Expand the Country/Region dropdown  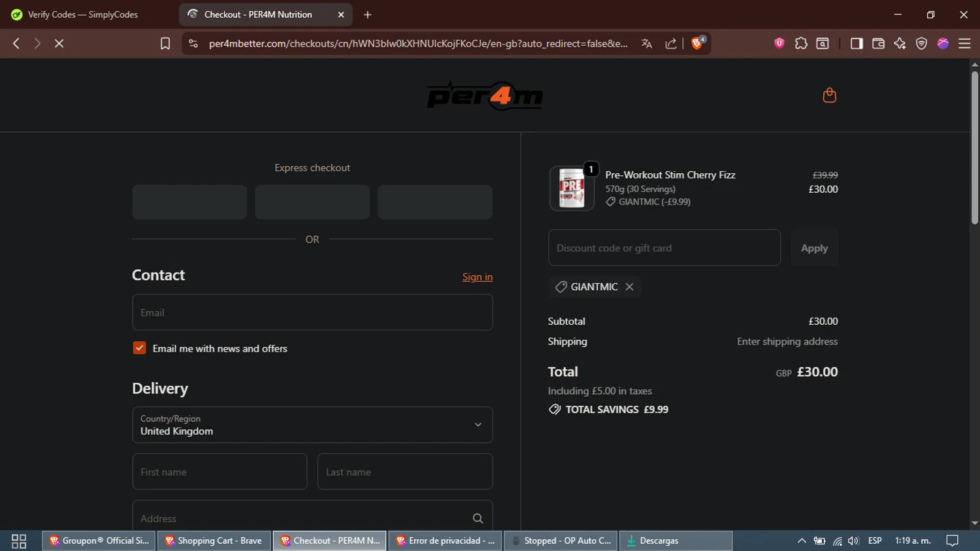(312, 425)
